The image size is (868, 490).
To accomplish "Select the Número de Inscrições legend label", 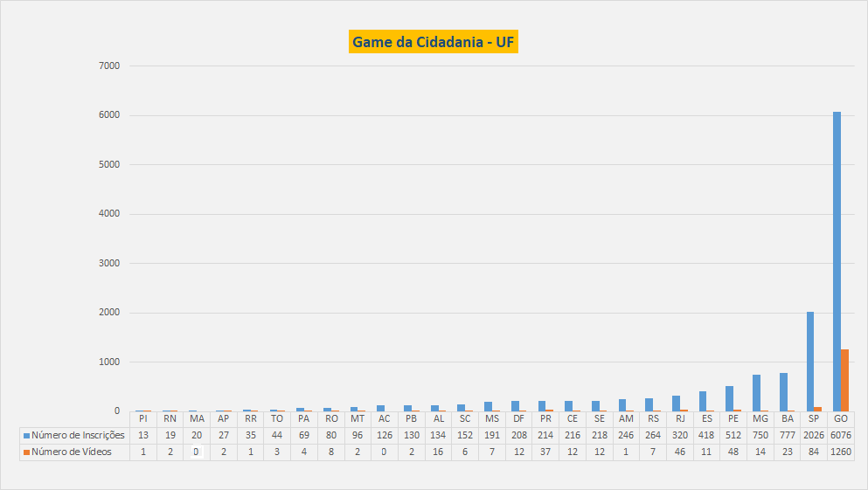I will 78,435.
